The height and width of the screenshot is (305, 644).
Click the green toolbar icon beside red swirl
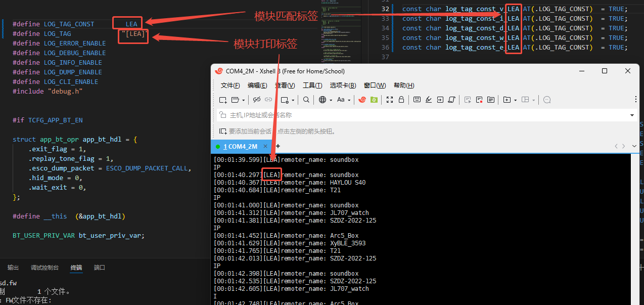(374, 100)
